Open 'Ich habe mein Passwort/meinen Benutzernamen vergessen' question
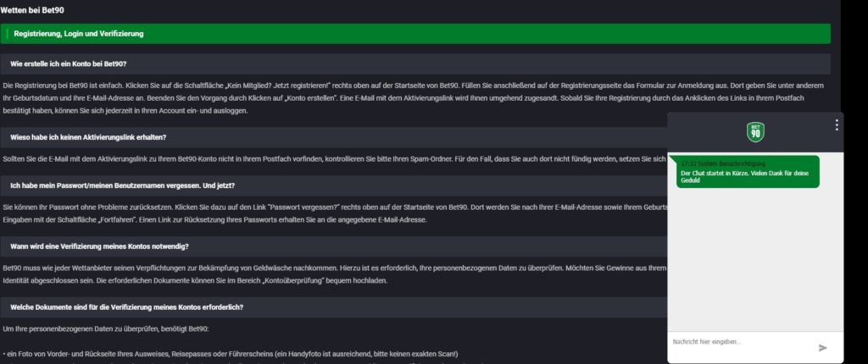868x364 pixels. (334, 185)
